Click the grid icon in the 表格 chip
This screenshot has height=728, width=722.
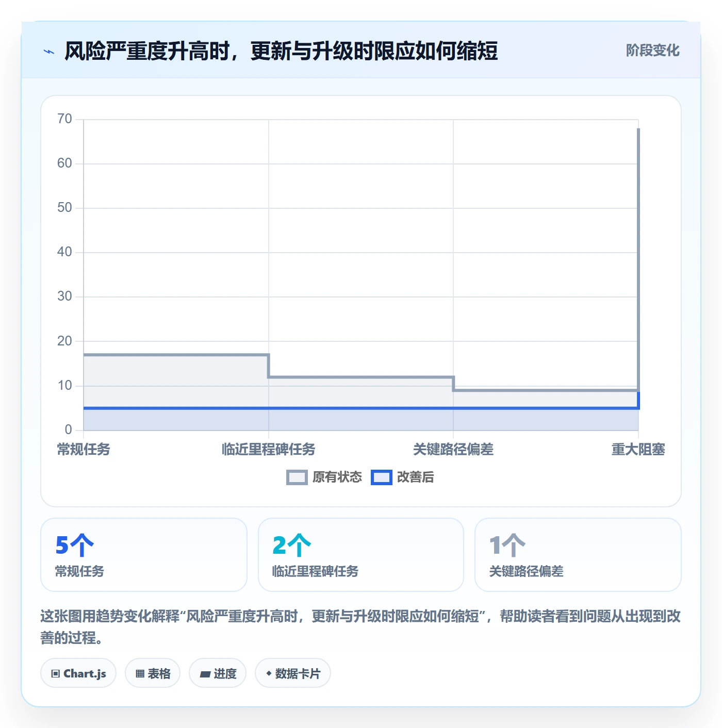pos(140,674)
